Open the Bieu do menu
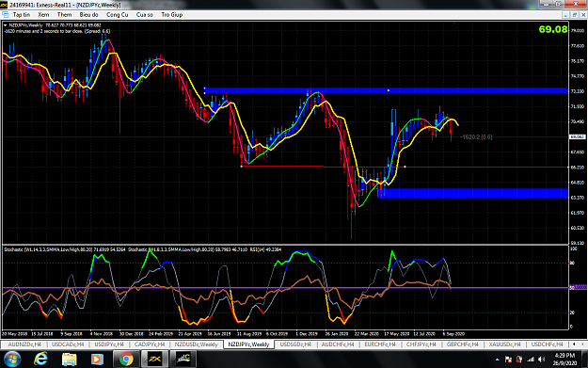The height and width of the screenshot is (368, 588). 88,15
